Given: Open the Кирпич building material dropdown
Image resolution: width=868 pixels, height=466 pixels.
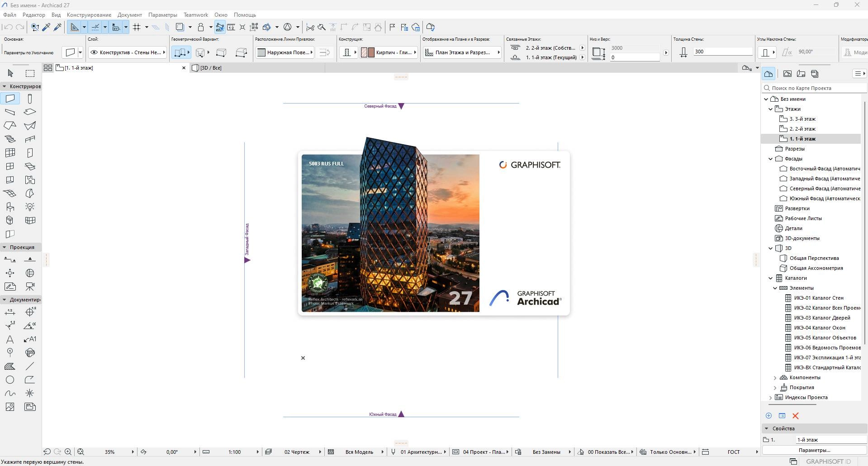Looking at the screenshot, I should [x=389, y=52].
